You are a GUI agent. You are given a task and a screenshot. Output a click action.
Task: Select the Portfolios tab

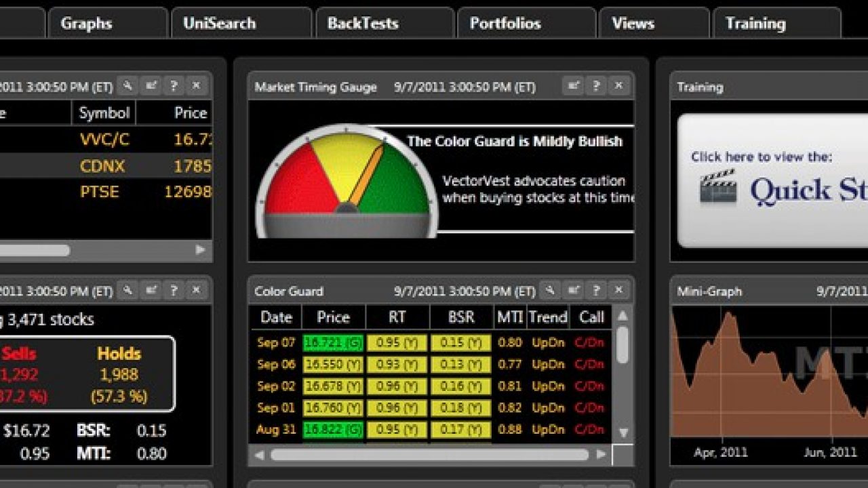click(526, 23)
